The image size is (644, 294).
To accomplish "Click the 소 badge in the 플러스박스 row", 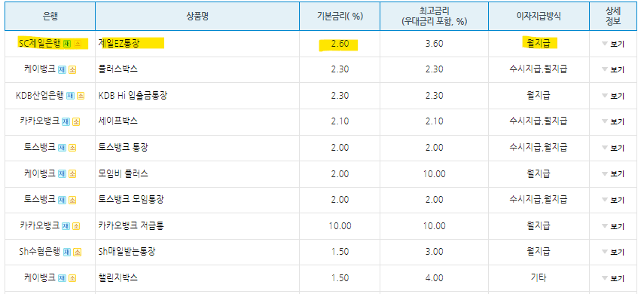I will click(x=72, y=69).
